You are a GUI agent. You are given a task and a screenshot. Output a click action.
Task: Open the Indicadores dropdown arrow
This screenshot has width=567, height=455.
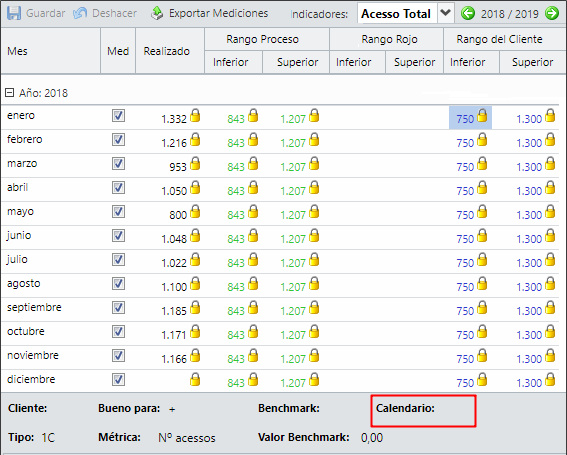[x=446, y=13]
